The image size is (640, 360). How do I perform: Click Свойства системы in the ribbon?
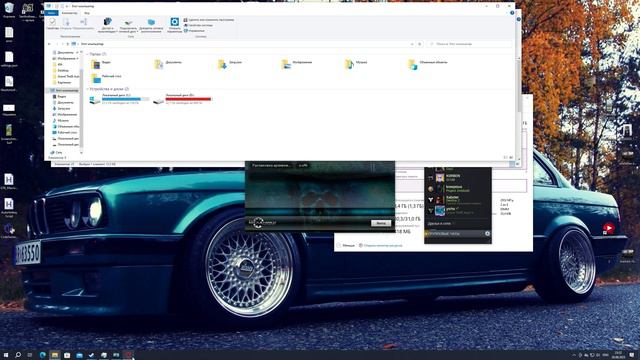click(198, 25)
